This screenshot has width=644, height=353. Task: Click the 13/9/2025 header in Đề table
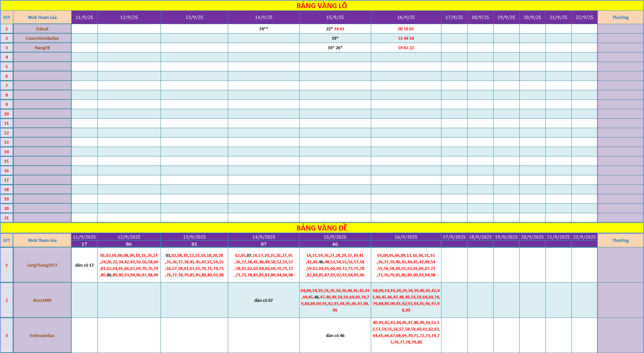point(194,237)
